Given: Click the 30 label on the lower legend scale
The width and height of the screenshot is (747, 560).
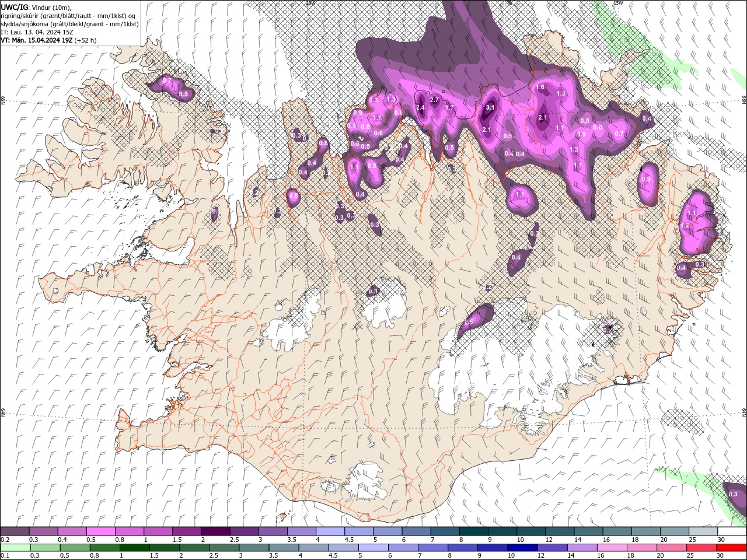Looking at the screenshot, I should (721, 556).
